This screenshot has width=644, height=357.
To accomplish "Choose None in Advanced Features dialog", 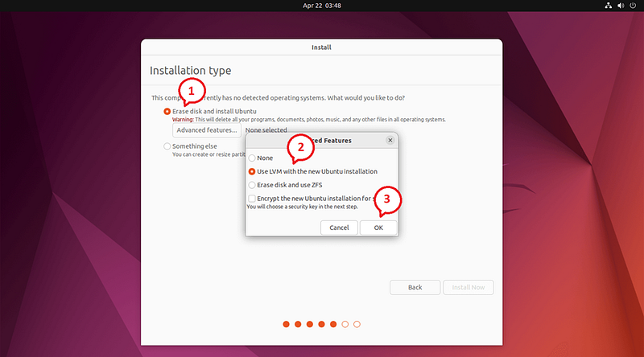I will pos(252,158).
